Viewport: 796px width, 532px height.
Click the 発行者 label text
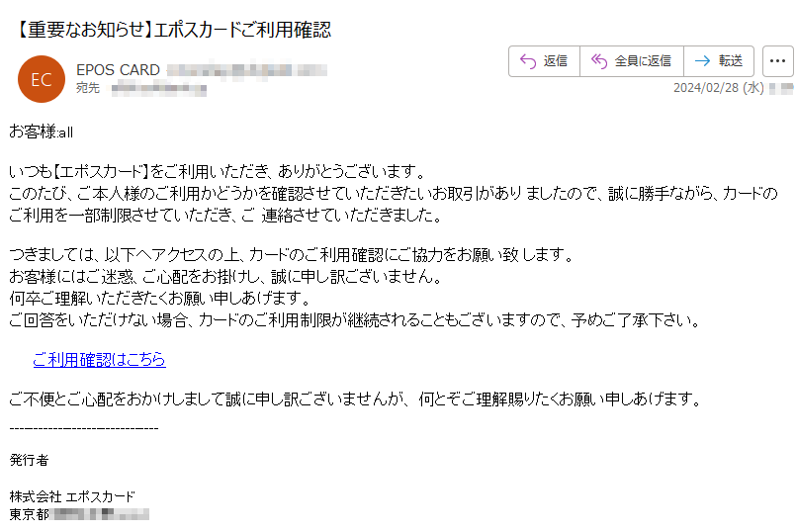29,460
